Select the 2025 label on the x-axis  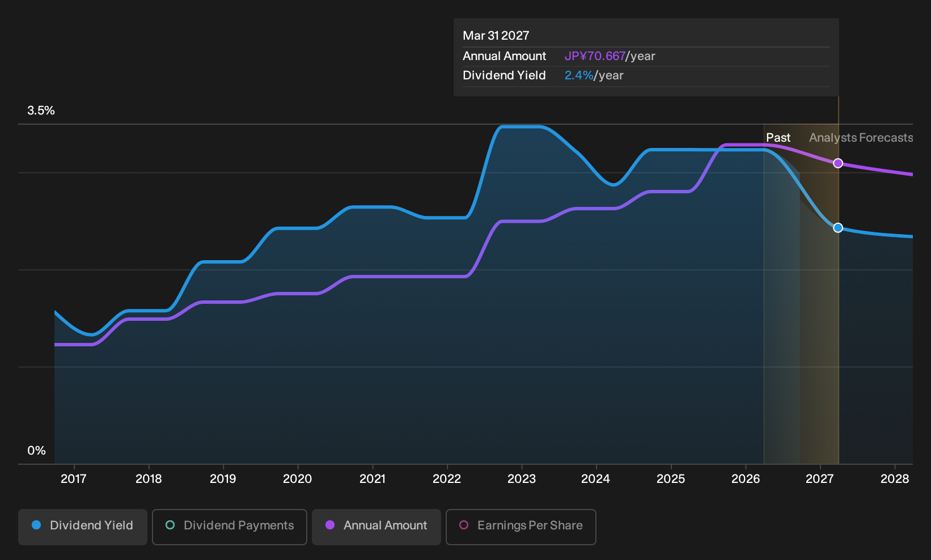[671, 479]
